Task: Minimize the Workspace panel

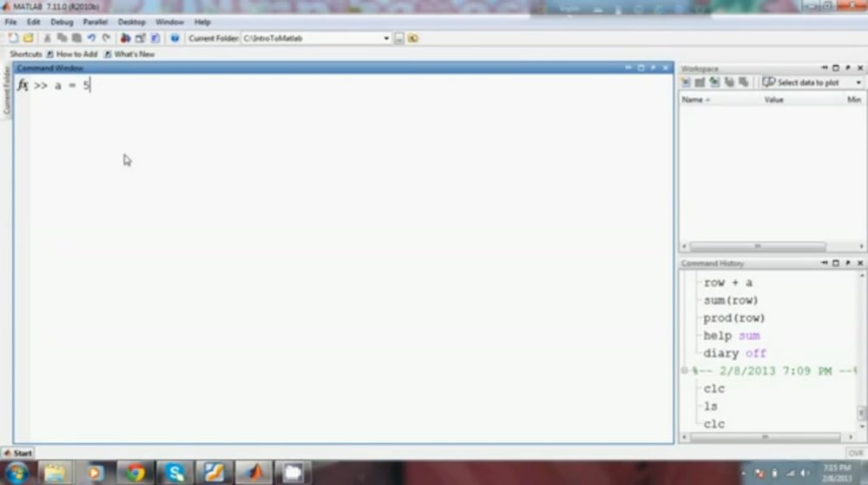Action: tap(825, 68)
